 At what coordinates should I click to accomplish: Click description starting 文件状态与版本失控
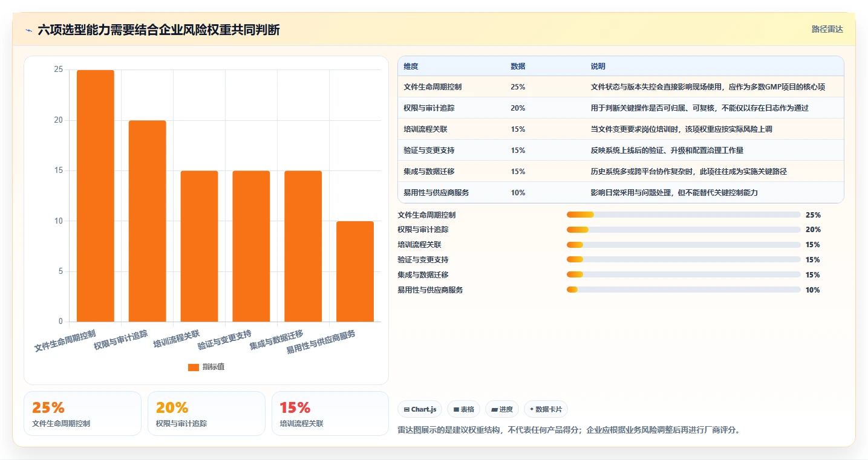(708, 87)
